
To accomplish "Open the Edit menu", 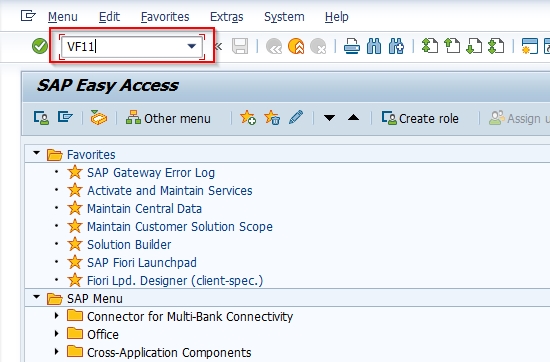I will tap(109, 16).
